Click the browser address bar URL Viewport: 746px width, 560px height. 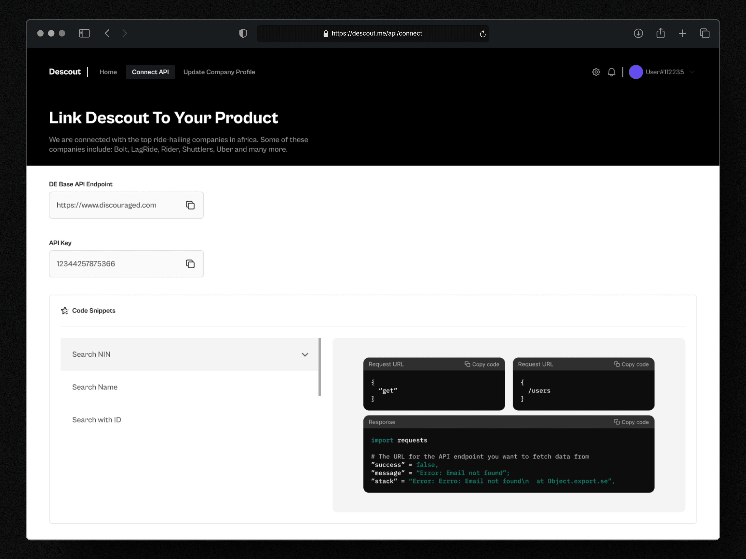coord(376,33)
